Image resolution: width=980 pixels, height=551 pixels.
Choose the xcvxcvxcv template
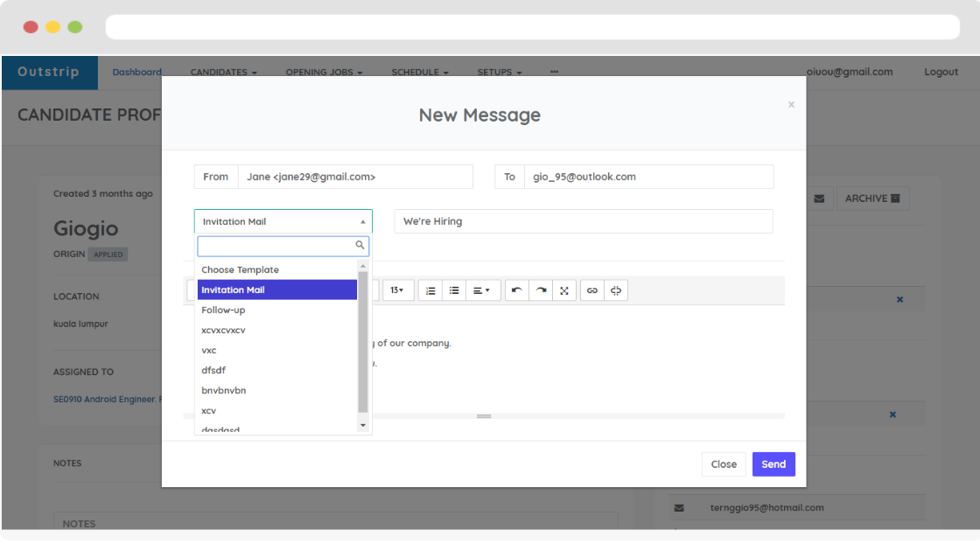[x=276, y=330]
